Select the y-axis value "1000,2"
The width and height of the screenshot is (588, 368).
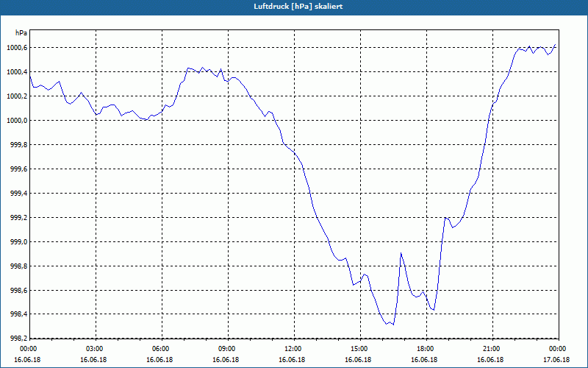click(18, 96)
